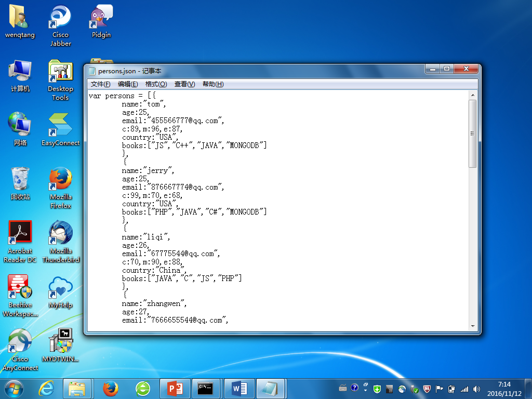Open the Pidgin desktop shortcut
Viewport: 532px width, 399px height.
click(x=101, y=21)
